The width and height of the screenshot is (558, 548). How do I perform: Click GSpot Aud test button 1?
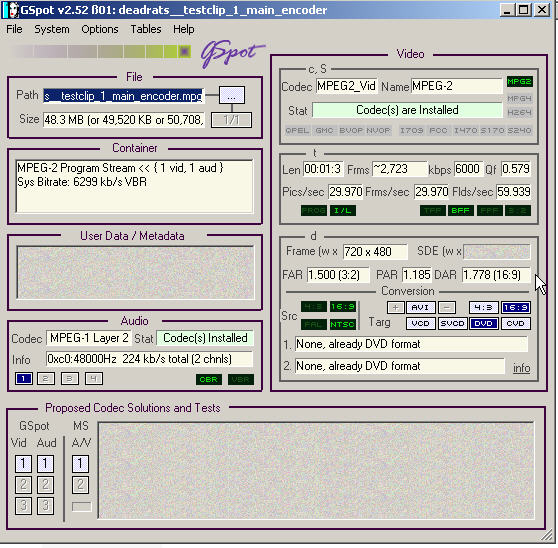[45, 464]
